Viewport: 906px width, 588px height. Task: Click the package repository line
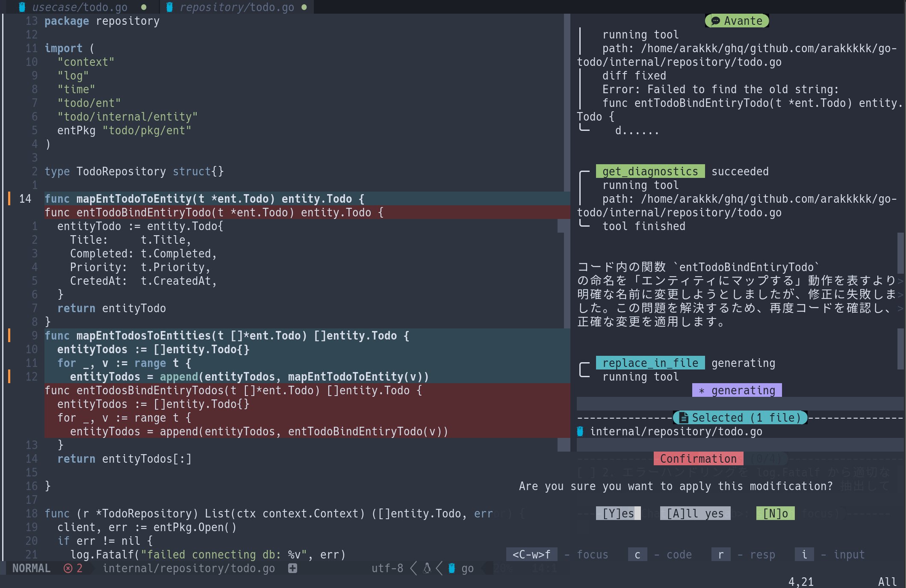click(x=102, y=21)
